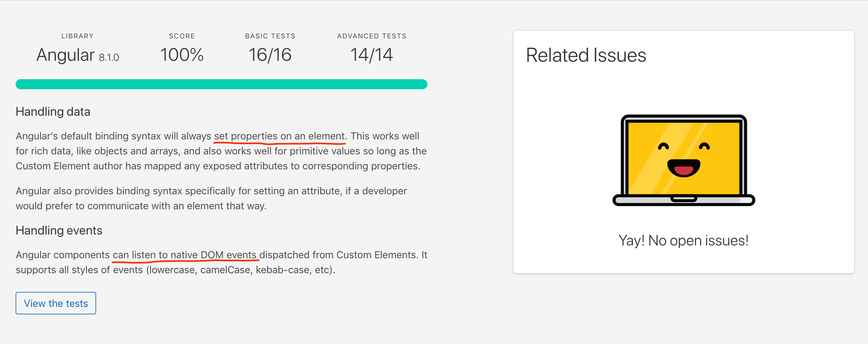Click the version number 8.1.0
Viewport: 868px width, 344px height.
(109, 58)
